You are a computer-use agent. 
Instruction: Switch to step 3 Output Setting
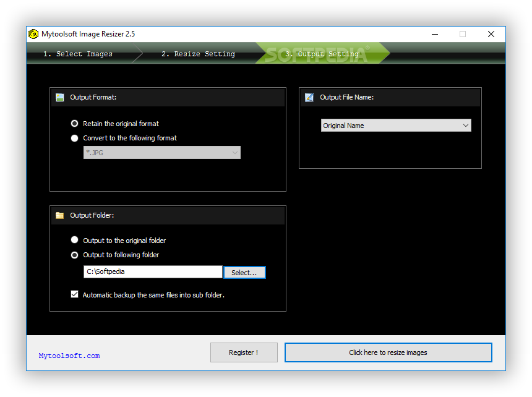tap(322, 54)
